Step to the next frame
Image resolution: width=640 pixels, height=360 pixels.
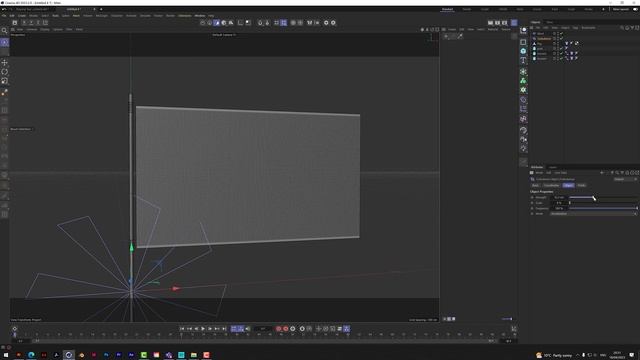(210, 329)
